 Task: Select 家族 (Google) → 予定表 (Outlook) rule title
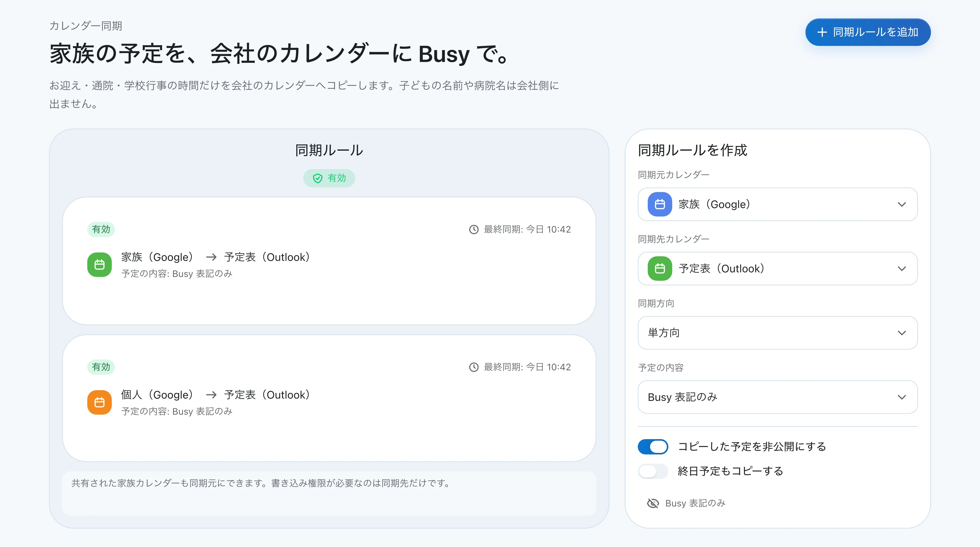216,257
